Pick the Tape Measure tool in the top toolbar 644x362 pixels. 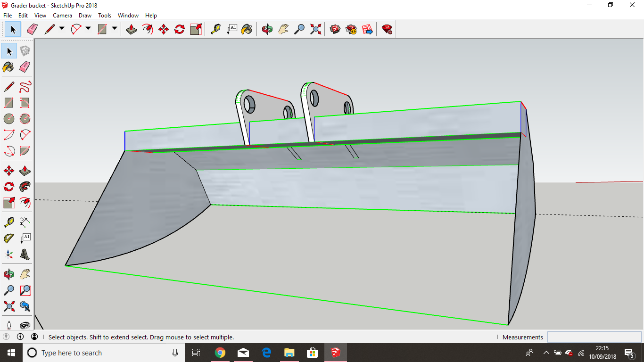point(215,29)
